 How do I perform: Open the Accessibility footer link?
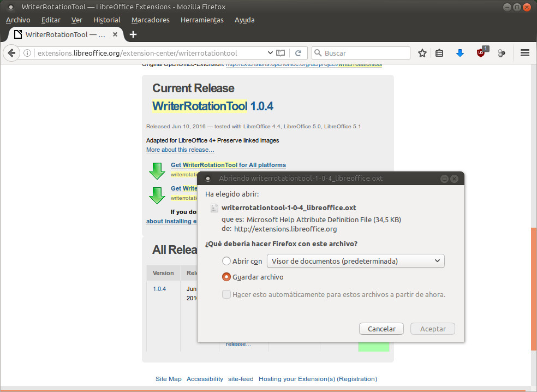pos(205,379)
